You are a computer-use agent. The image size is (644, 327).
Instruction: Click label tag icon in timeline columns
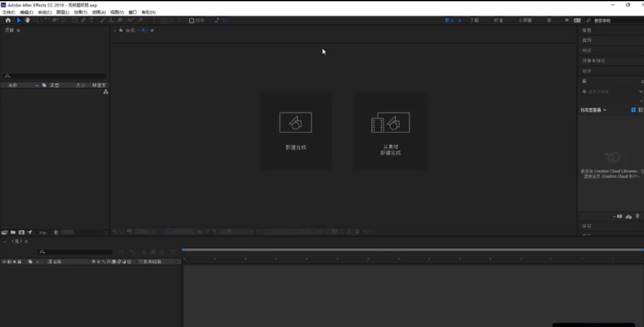[30, 261]
